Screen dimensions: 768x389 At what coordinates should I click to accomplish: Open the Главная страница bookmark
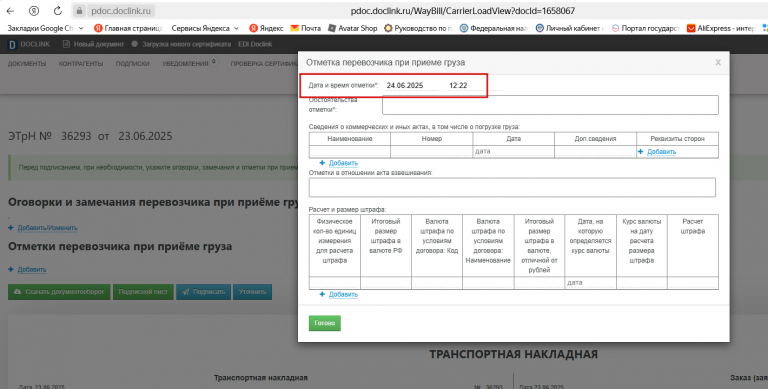128,28
